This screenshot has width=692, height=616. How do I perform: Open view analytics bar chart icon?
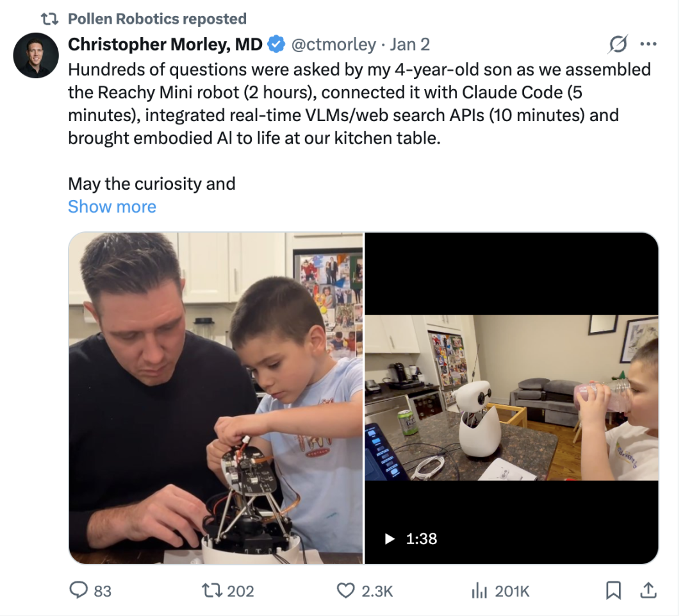pos(479,590)
